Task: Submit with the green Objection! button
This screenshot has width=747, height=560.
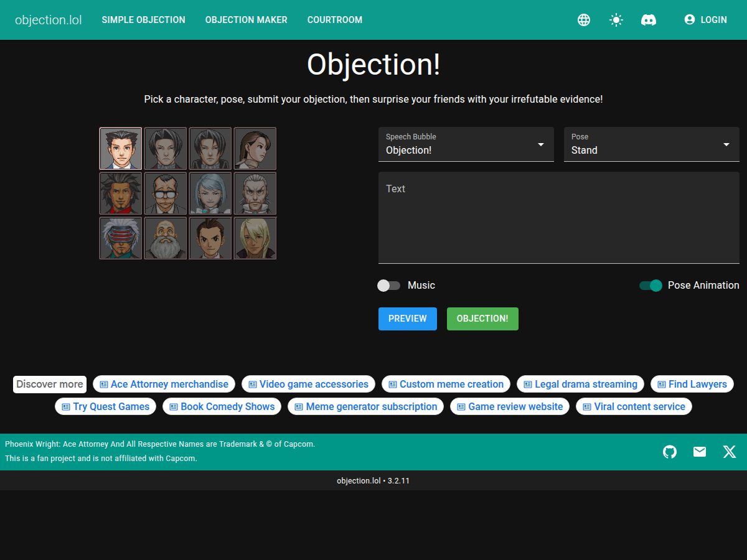Action: click(482, 319)
